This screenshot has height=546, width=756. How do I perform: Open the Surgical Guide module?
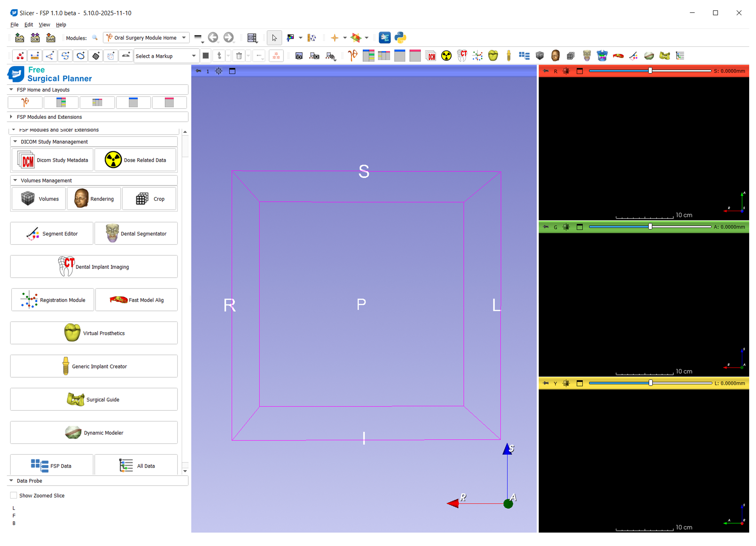pos(94,399)
